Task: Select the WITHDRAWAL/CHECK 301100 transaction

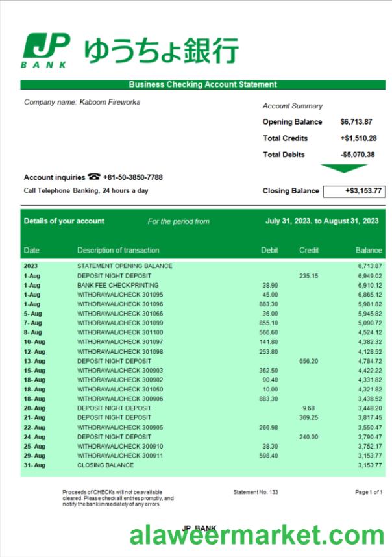Action: click(x=120, y=332)
